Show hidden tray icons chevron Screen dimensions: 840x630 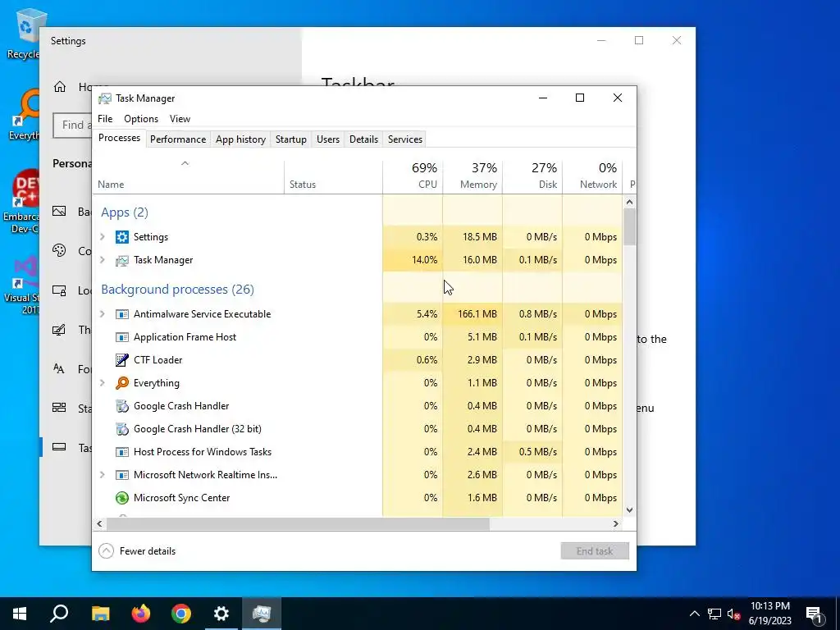click(x=694, y=614)
